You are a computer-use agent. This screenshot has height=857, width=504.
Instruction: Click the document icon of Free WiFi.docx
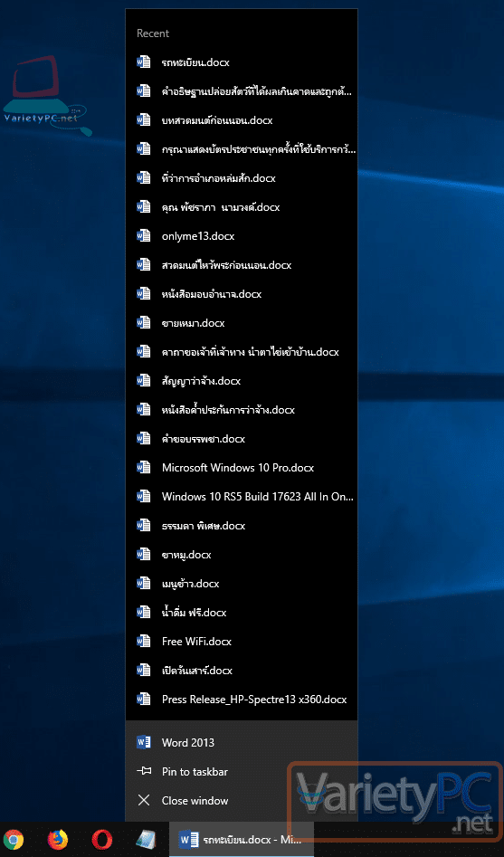coord(144,641)
